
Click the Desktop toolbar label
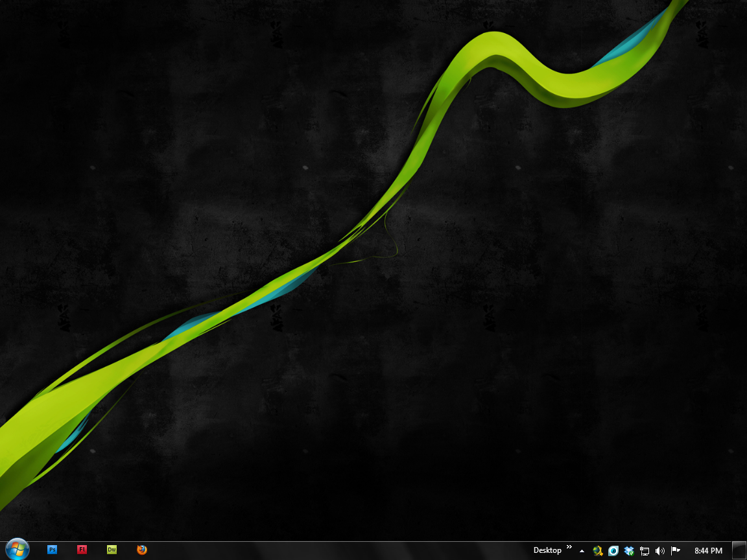coord(547,550)
